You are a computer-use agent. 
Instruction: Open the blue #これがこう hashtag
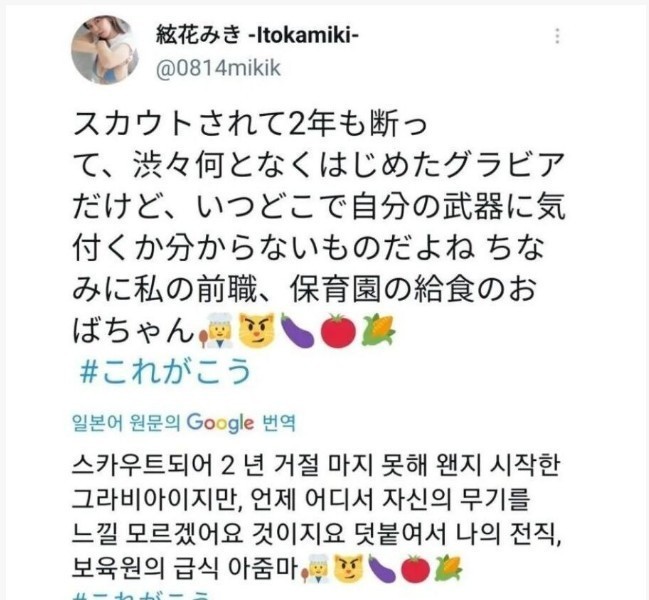click(165, 370)
